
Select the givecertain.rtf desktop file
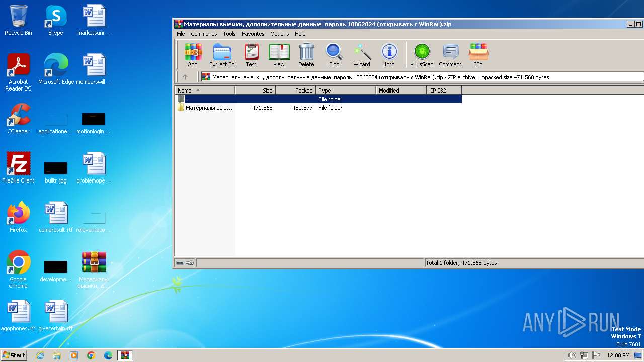[56, 316]
